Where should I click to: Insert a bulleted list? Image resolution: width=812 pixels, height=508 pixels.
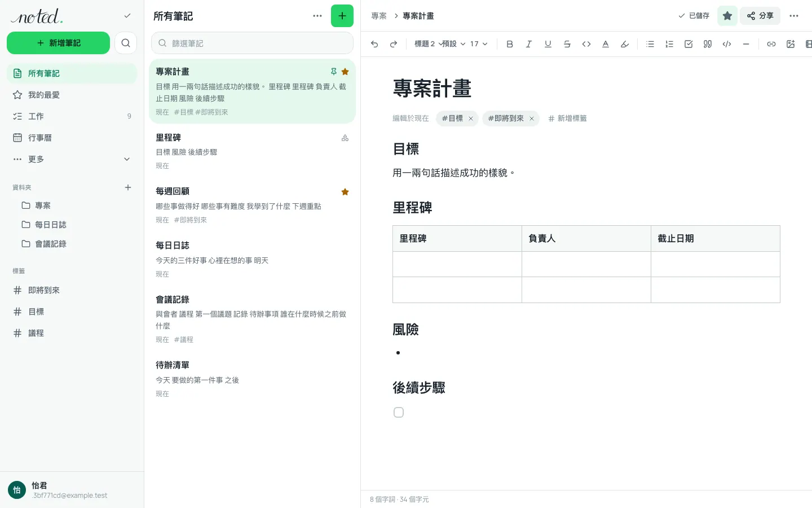(650, 44)
